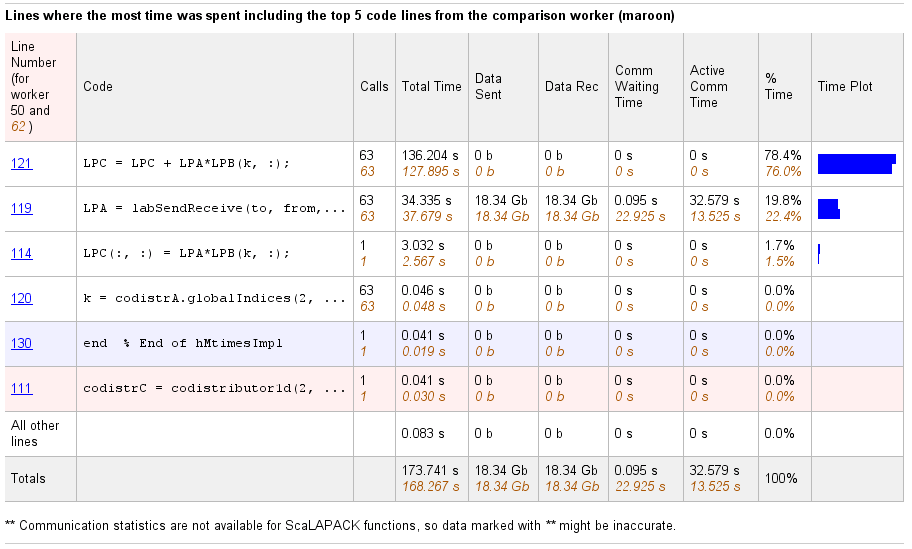912x549 pixels.
Task: Click the labSendReceive code line
Action: click(214, 208)
